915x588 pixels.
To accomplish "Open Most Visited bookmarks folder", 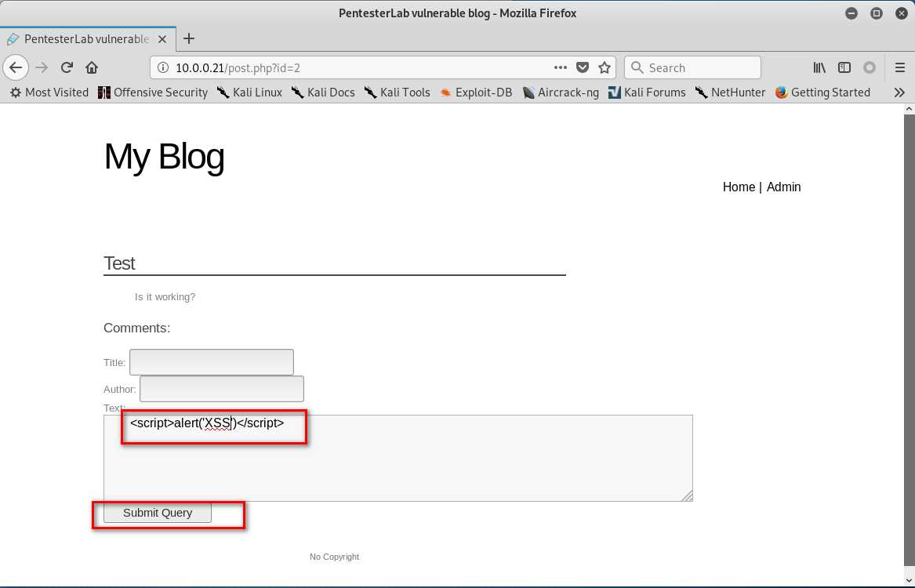I will pos(49,93).
